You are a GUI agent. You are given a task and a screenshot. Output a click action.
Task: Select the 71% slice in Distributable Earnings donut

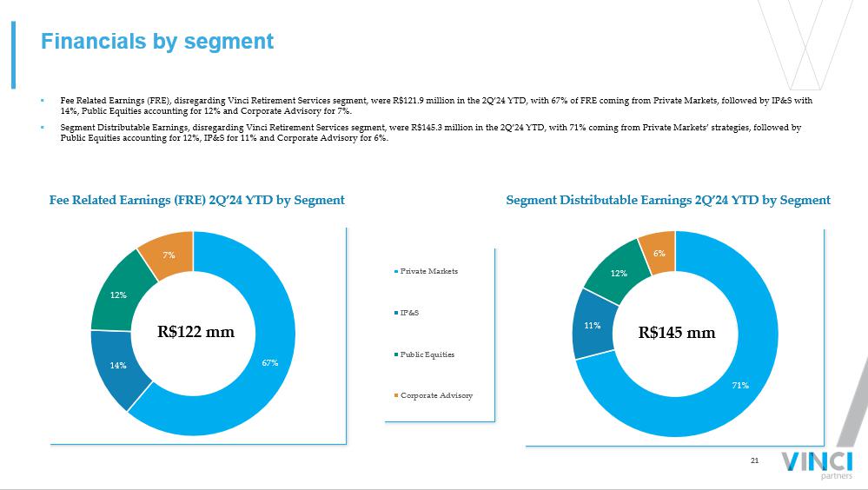(x=740, y=386)
